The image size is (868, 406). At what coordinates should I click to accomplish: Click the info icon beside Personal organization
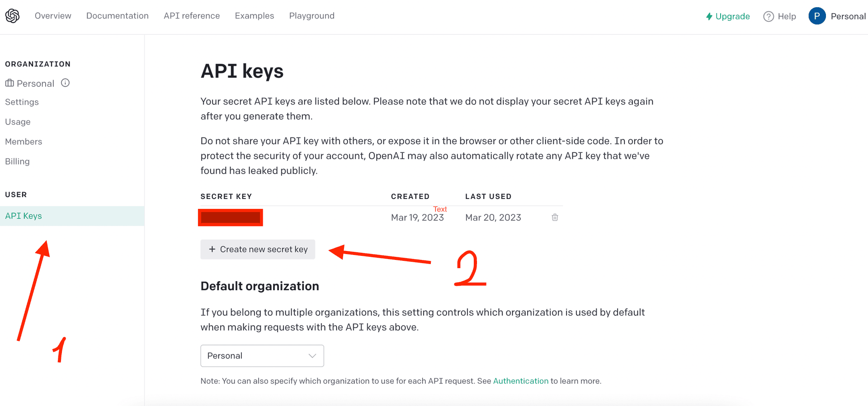click(65, 83)
